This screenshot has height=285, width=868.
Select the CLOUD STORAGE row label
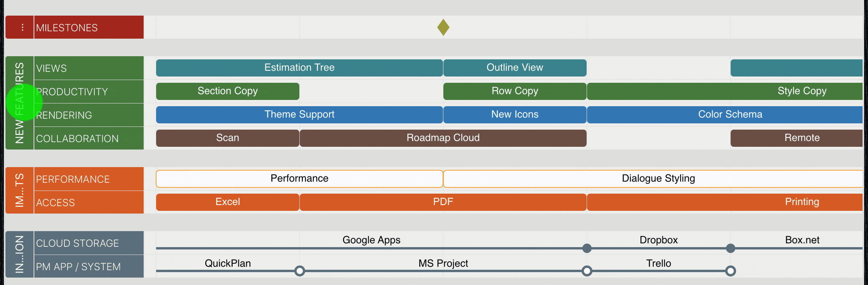pyautogui.click(x=89, y=243)
